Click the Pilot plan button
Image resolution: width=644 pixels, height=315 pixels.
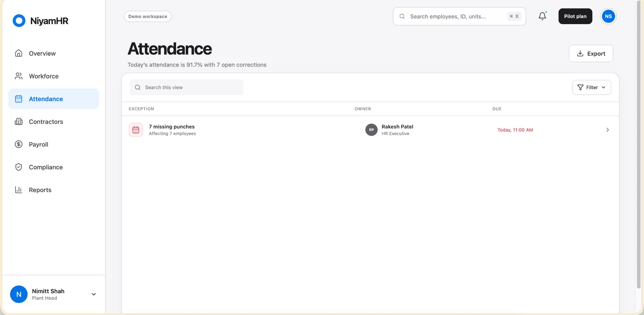point(575,17)
